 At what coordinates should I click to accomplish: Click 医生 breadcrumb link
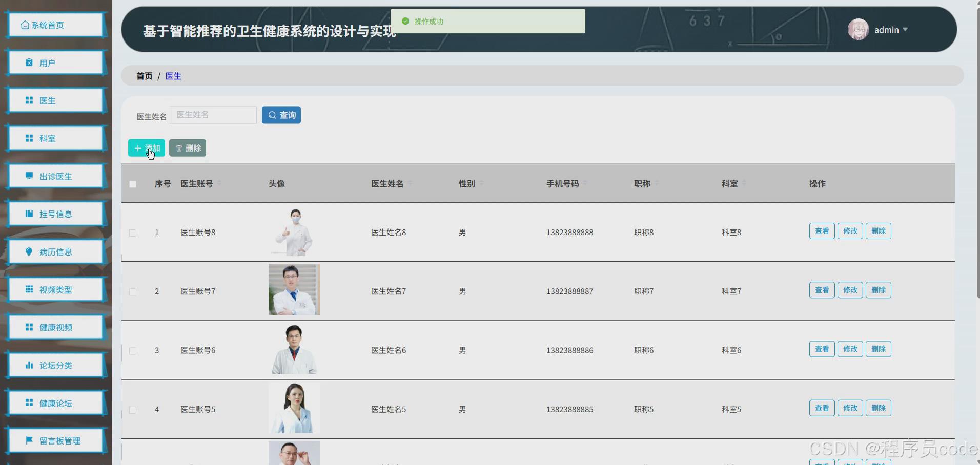tap(173, 76)
